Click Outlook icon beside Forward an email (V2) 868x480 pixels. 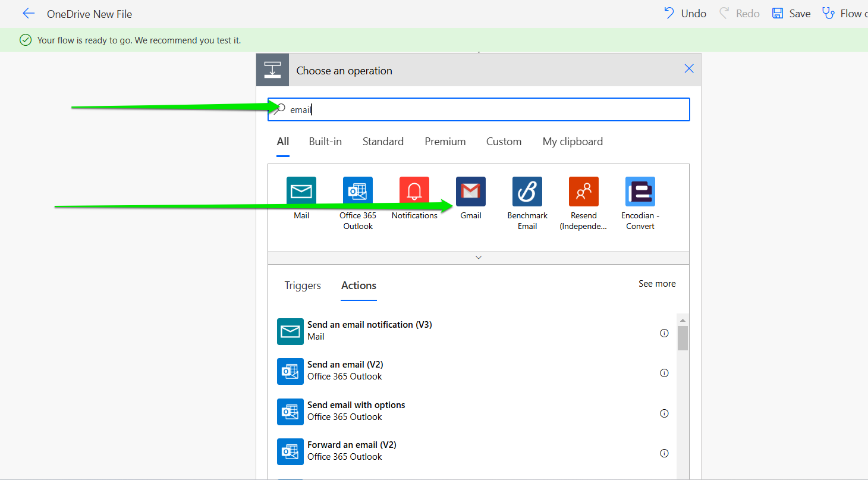click(x=290, y=451)
